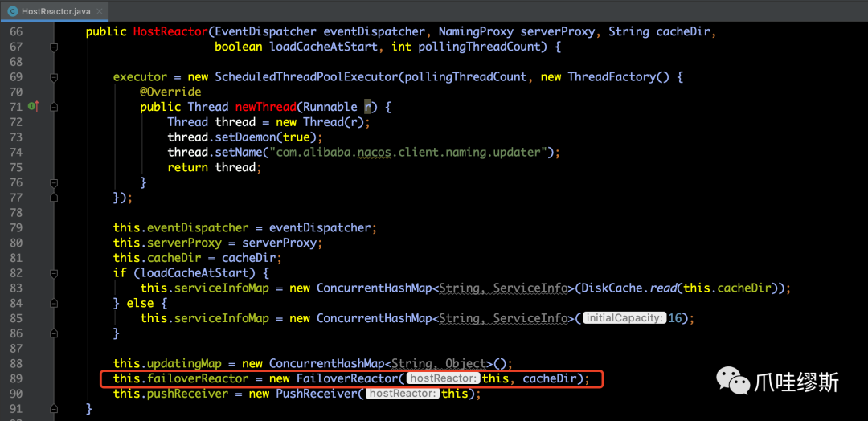
Task: Click the '@Override' annotation
Action: 170,92
